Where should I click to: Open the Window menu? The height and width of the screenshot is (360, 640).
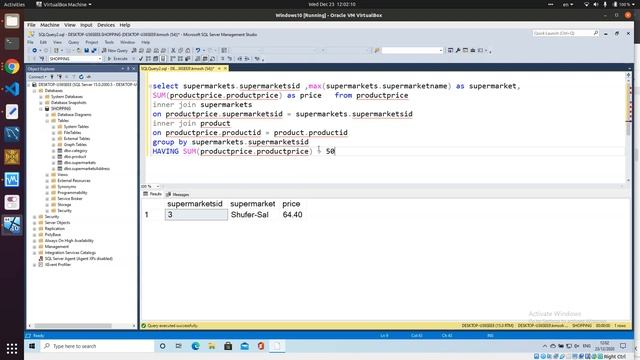click(127, 42)
